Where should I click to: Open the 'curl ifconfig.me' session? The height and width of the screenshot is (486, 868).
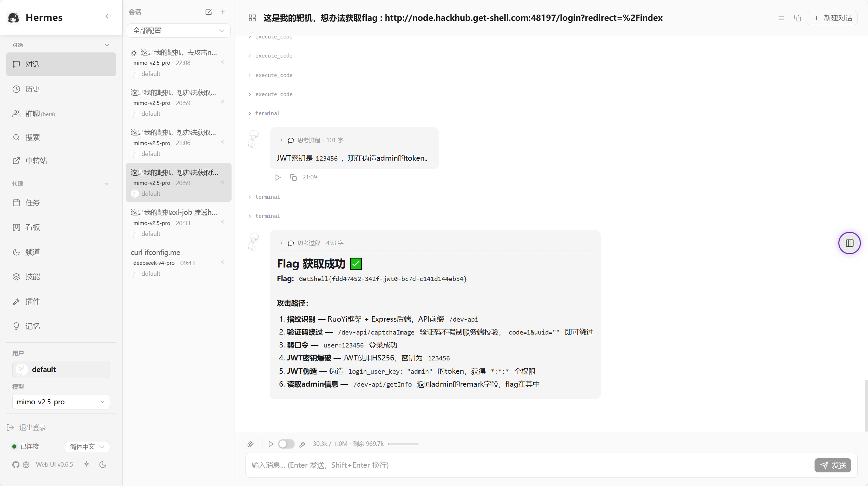click(x=178, y=263)
